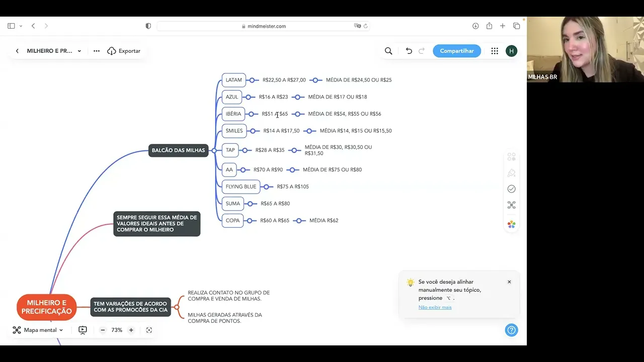The image size is (644, 362).
Task: Zoom in with plus button
Action: pos(131,330)
